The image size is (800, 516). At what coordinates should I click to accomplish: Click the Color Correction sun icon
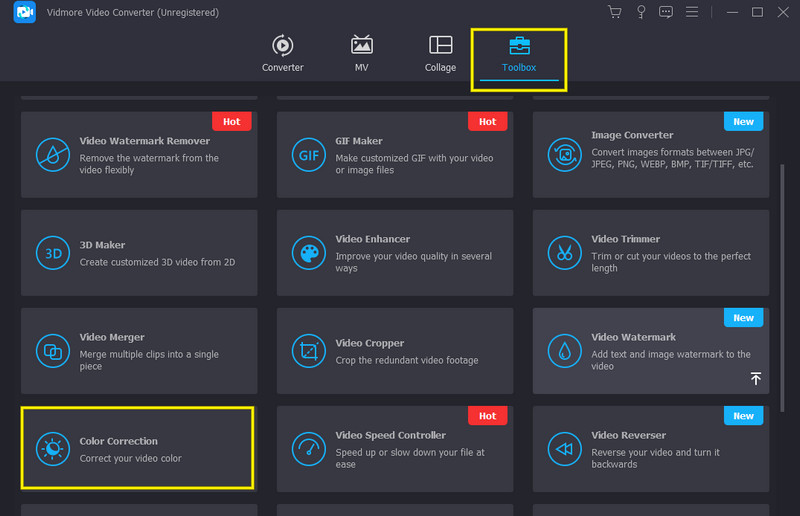click(x=51, y=448)
